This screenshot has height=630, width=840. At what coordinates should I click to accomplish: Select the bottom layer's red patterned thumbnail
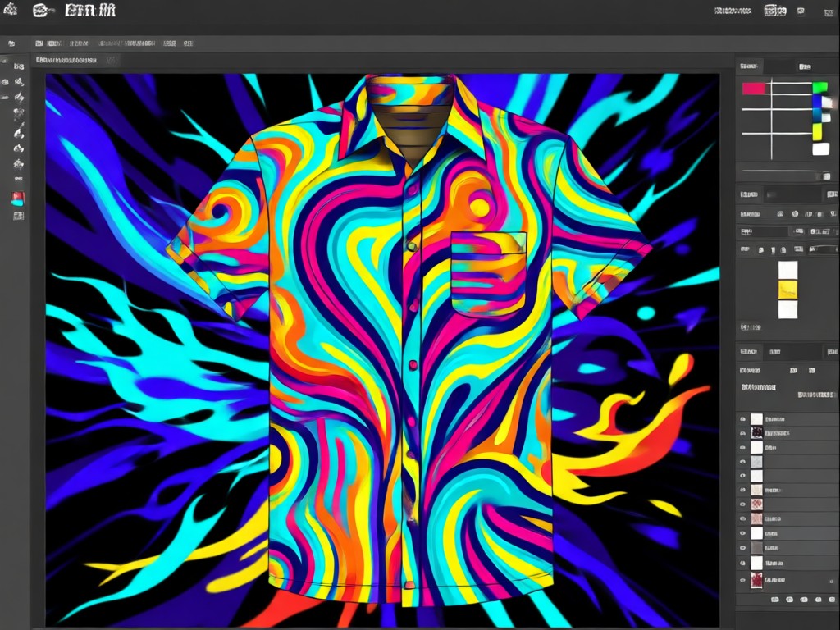[x=756, y=580]
